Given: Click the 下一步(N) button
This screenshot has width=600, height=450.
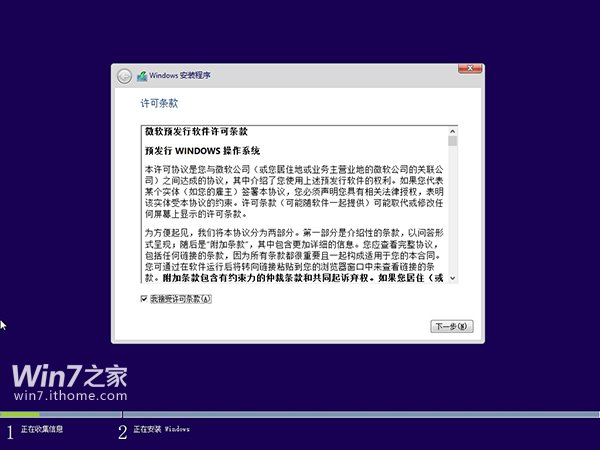Looking at the screenshot, I should [x=452, y=326].
